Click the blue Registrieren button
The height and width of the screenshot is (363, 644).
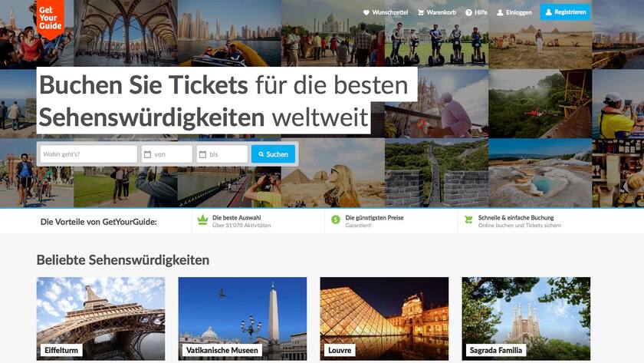(x=565, y=12)
